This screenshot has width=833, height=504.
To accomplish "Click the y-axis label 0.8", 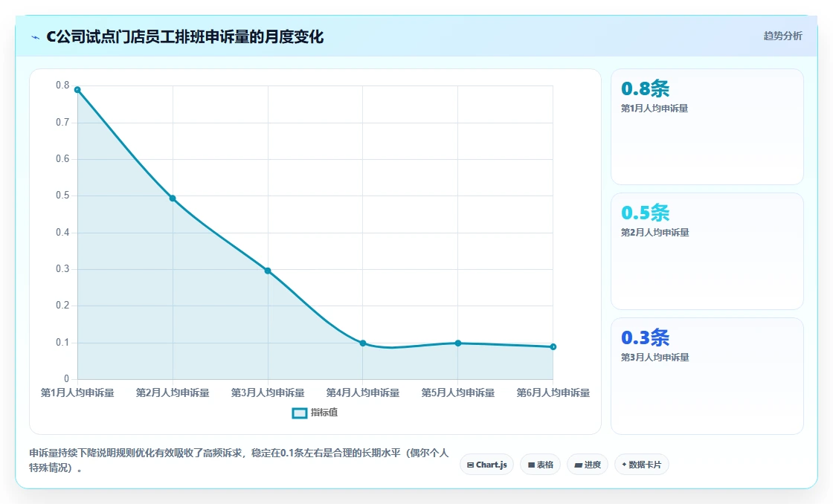I will (62, 85).
